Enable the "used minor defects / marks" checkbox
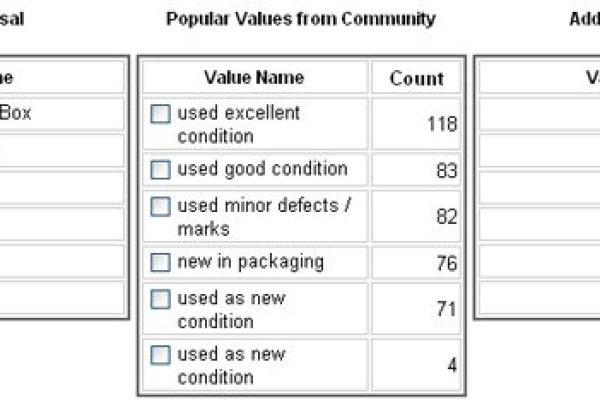This screenshot has width=600, height=400. pyautogui.click(x=160, y=206)
